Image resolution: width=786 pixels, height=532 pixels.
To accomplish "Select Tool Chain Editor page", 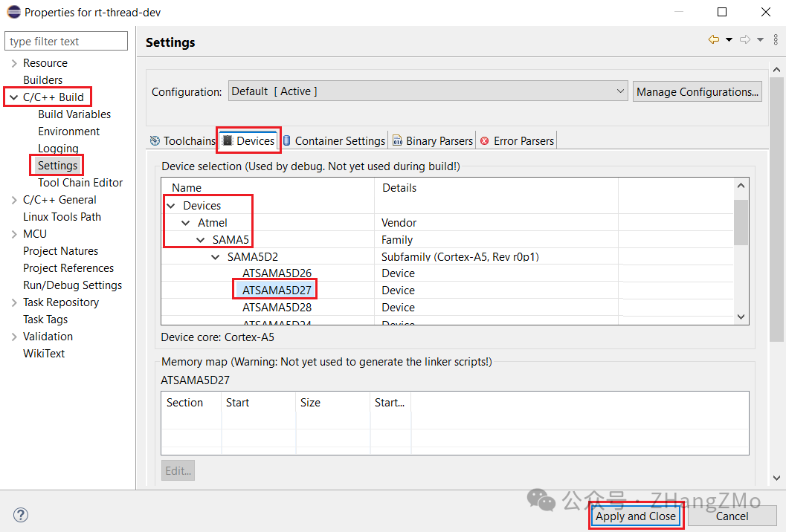I will 80,182.
